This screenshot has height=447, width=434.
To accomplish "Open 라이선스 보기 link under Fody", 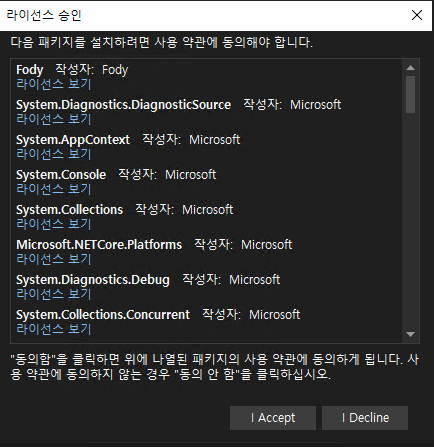I will [54, 84].
